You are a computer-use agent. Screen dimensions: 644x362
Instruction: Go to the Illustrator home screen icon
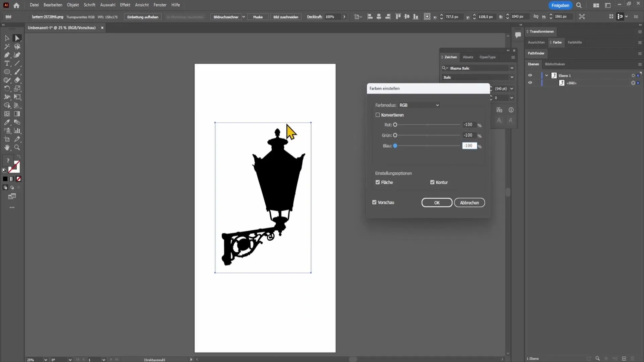pos(16,5)
